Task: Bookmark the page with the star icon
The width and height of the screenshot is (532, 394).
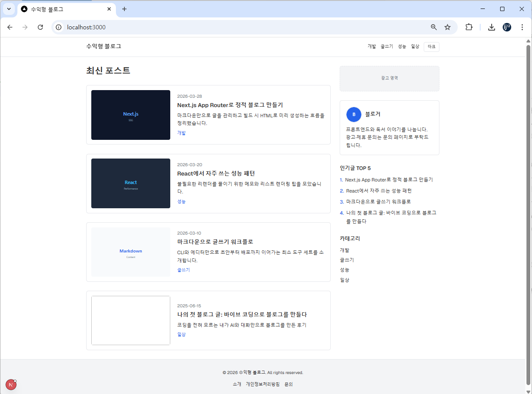Action: (447, 27)
